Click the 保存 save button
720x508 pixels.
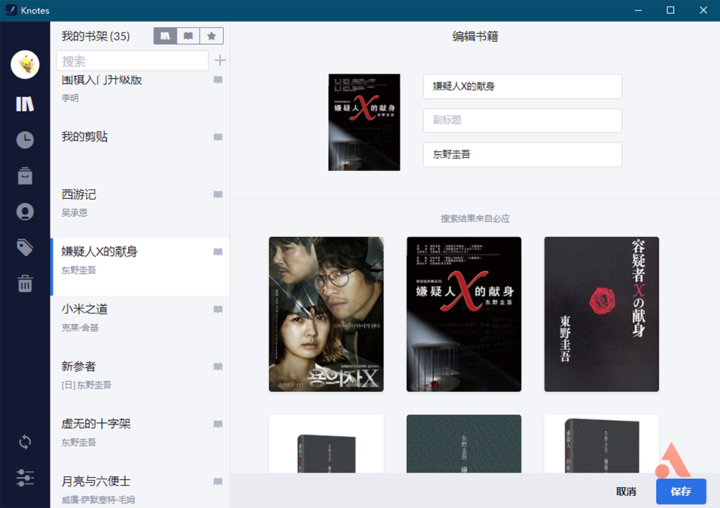tap(681, 491)
